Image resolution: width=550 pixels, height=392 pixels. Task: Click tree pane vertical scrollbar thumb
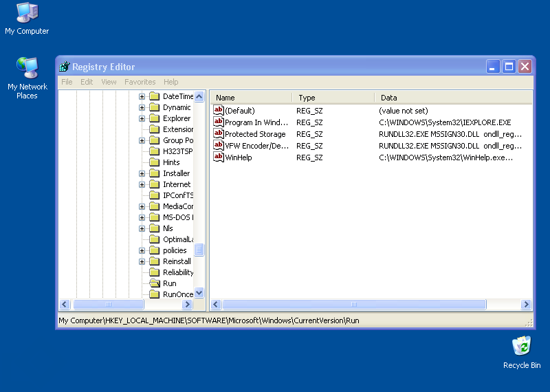pos(199,250)
